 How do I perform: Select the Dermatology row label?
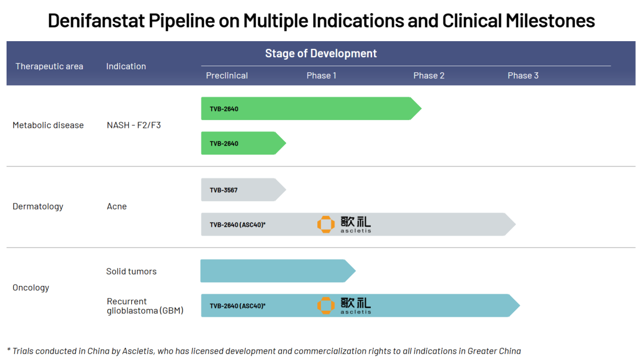coord(38,206)
